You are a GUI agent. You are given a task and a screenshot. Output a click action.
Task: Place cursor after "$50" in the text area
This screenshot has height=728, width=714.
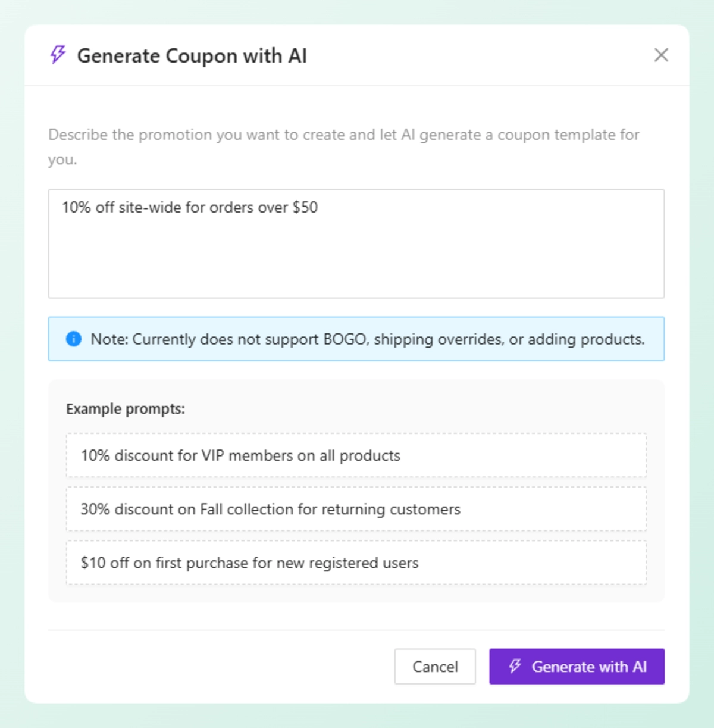pos(320,207)
